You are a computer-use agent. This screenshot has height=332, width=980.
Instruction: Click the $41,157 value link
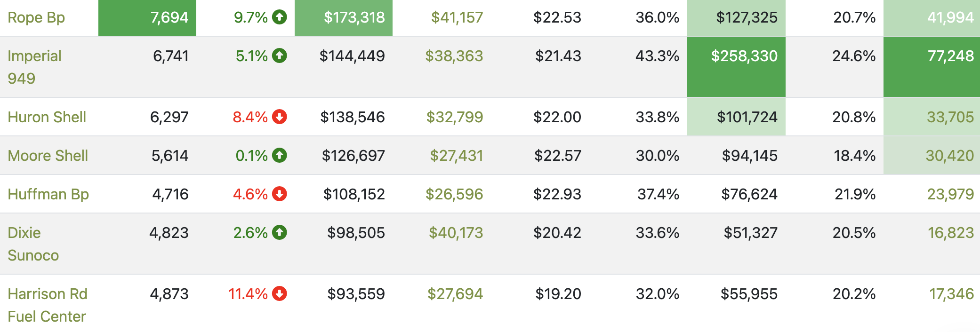pyautogui.click(x=457, y=17)
